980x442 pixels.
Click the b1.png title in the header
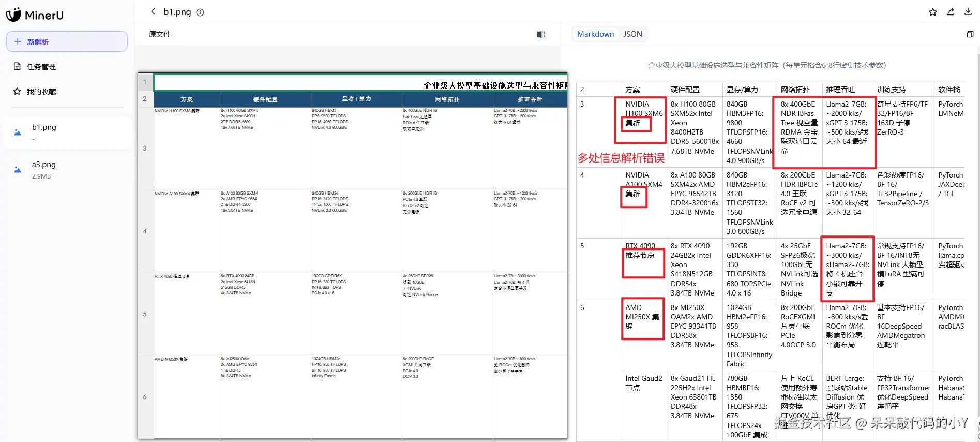click(x=177, y=12)
